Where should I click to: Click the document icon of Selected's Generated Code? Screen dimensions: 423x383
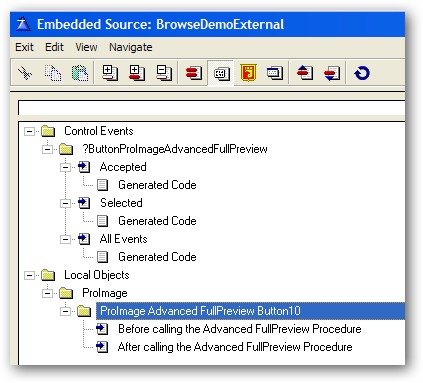pyautogui.click(x=102, y=221)
